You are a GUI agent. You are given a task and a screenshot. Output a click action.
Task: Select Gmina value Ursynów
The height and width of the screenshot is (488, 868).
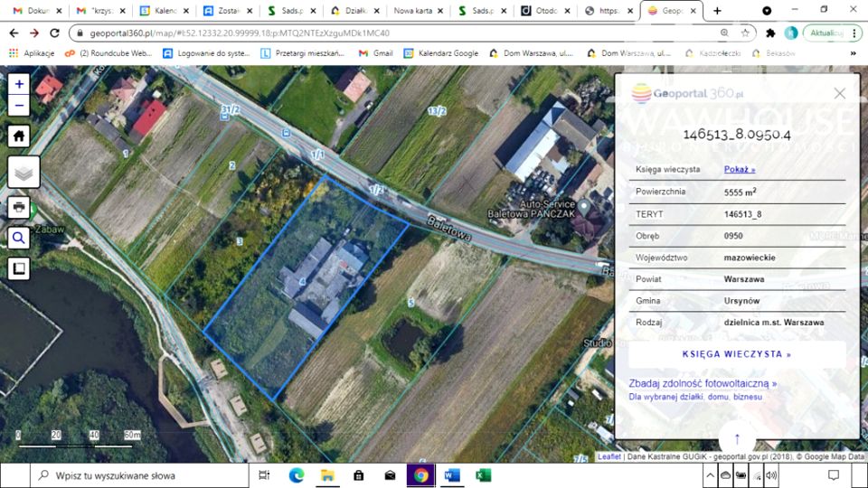tap(741, 300)
